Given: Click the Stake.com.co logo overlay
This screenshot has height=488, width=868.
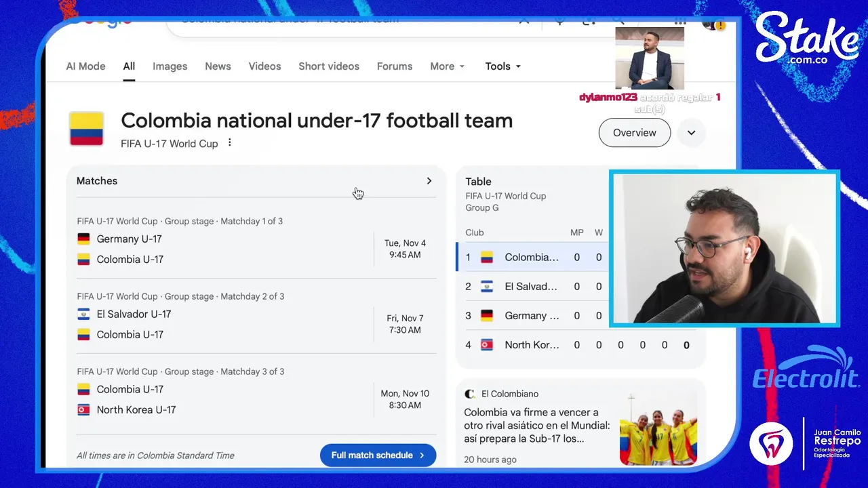Looking at the screenshot, I should [x=806, y=39].
